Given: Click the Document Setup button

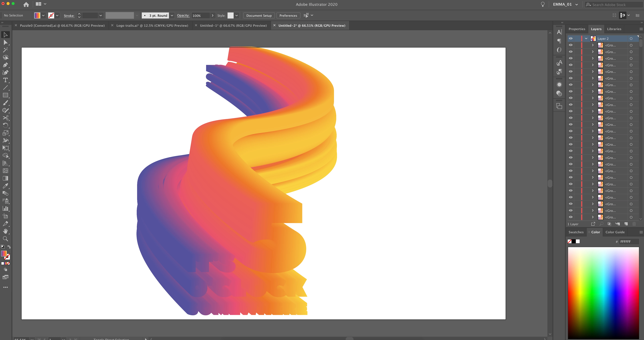Looking at the screenshot, I should tap(259, 16).
